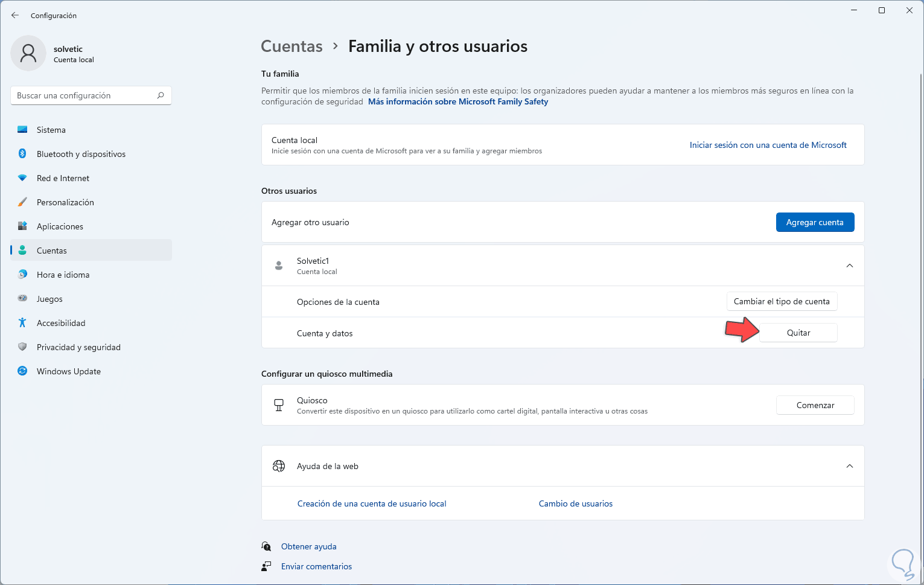The image size is (924, 585).
Task: Click the Red e Internet wifi icon
Action: pos(22,178)
